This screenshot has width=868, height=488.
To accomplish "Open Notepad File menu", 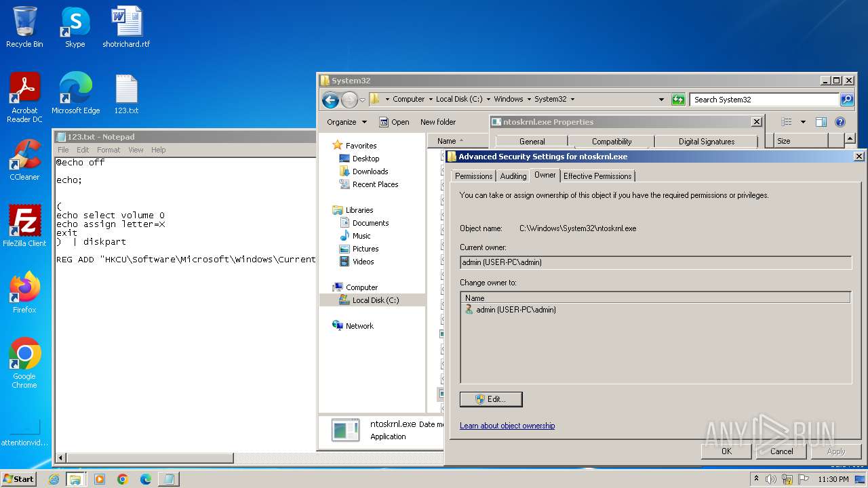I will (63, 150).
